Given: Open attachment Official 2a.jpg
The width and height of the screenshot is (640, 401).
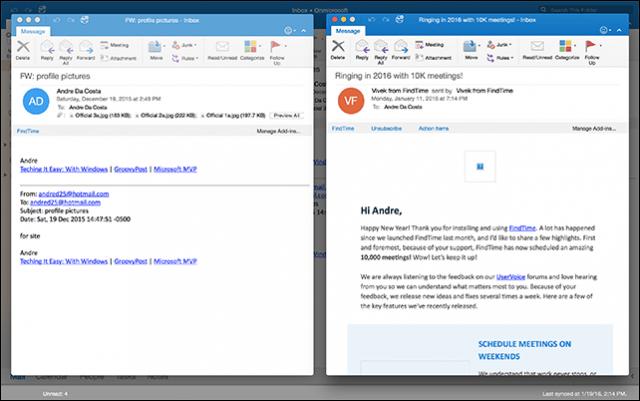Looking at the screenshot, I should click(166, 116).
